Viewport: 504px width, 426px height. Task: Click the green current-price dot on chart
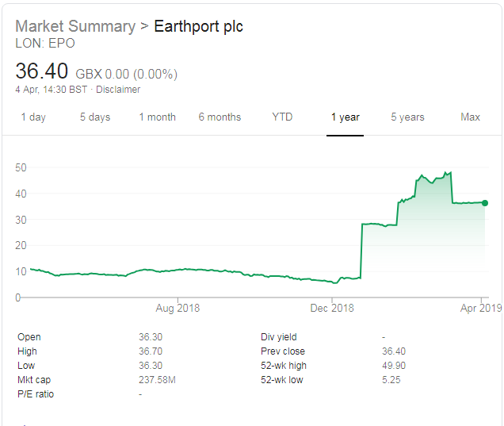(x=485, y=203)
